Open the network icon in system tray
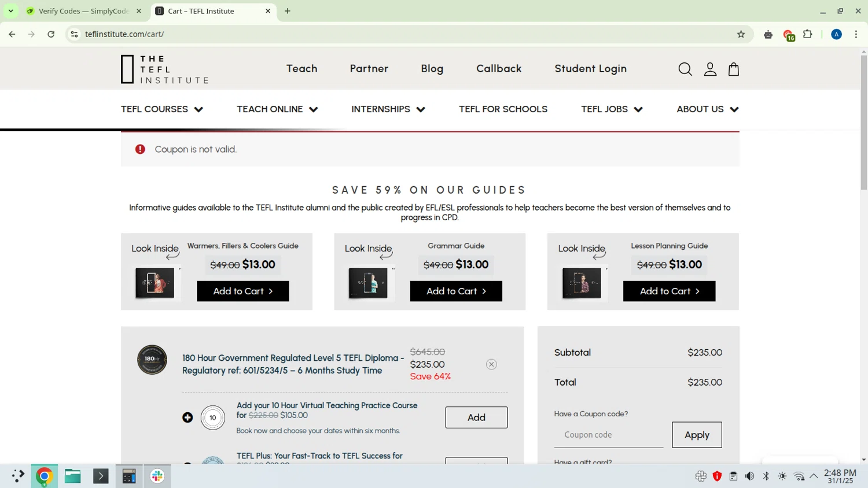The height and width of the screenshot is (488, 868). pos(799,476)
